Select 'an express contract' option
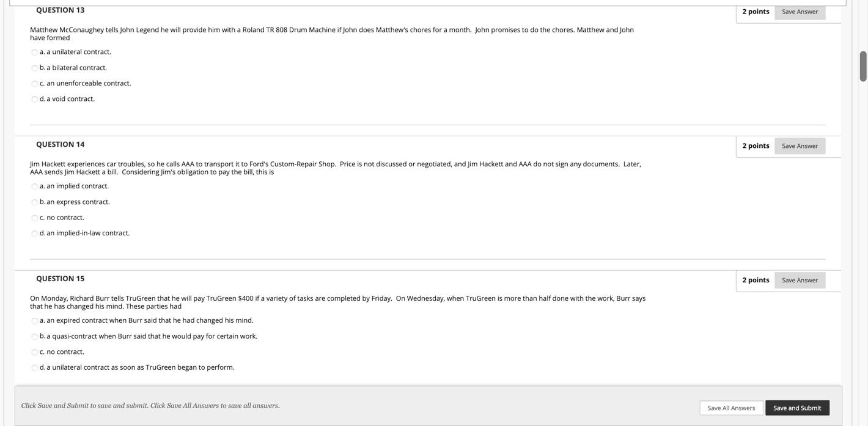The height and width of the screenshot is (426, 868). (x=35, y=202)
